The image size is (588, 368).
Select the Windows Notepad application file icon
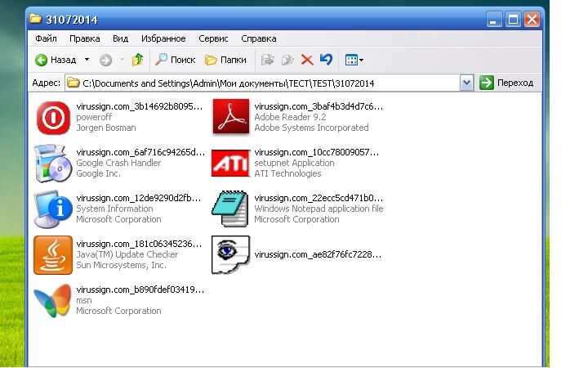(229, 209)
